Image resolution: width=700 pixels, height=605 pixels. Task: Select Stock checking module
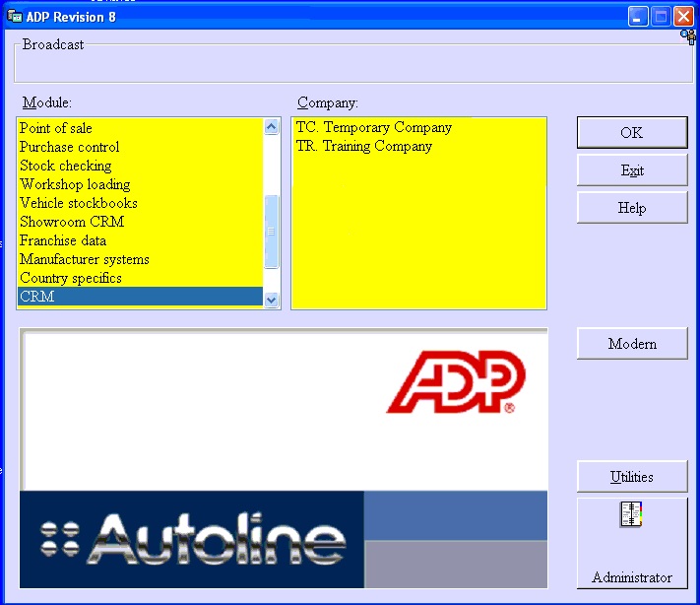point(140,166)
